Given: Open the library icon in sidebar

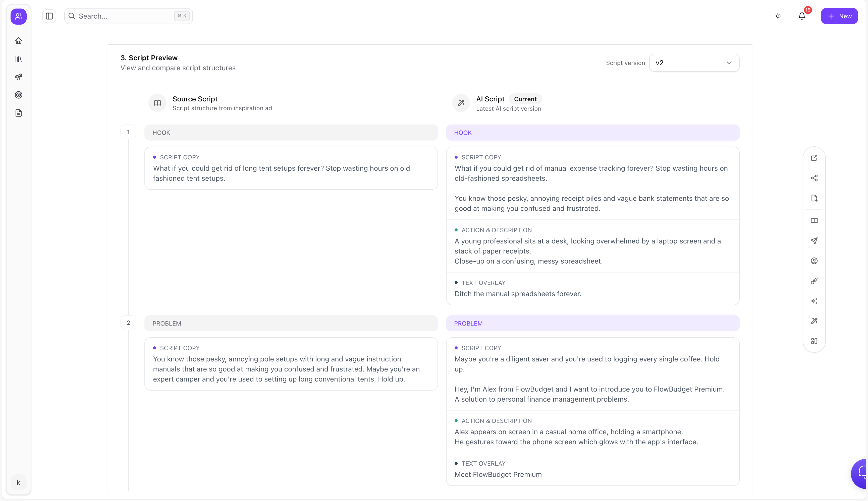Looking at the screenshot, I should 19,59.
